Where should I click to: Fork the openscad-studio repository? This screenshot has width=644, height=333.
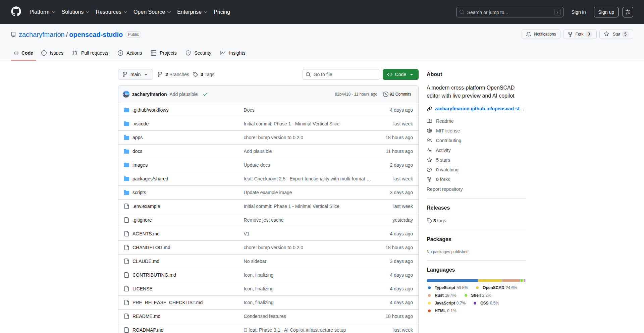[576, 34]
